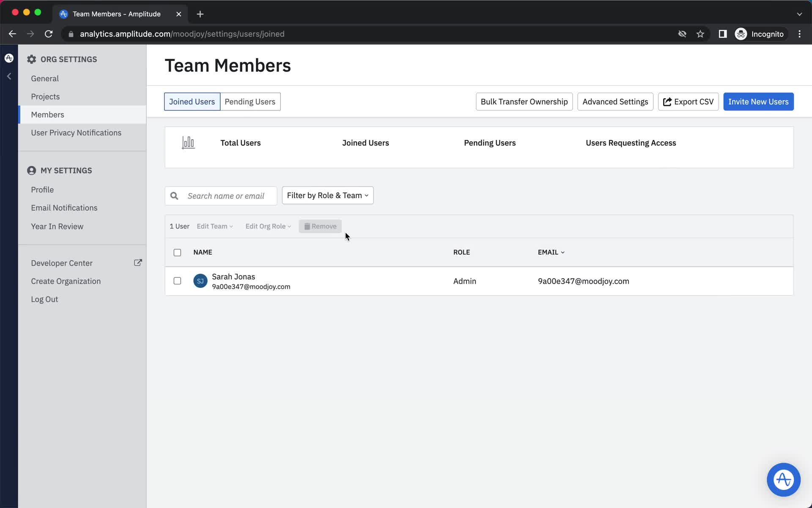
Task: Open Email Notifications settings
Action: pyautogui.click(x=64, y=208)
